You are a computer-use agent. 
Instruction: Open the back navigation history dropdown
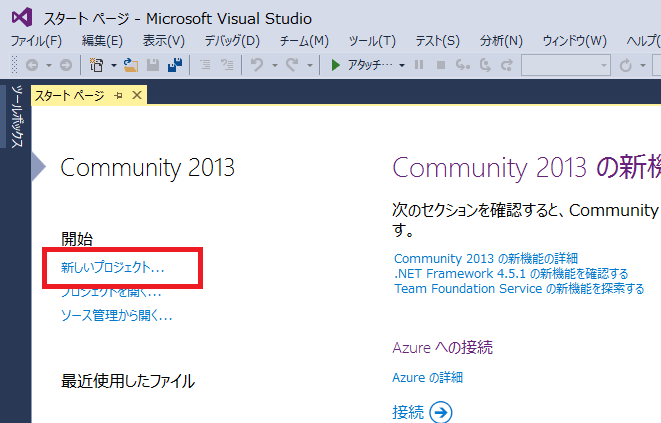(x=49, y=65)
